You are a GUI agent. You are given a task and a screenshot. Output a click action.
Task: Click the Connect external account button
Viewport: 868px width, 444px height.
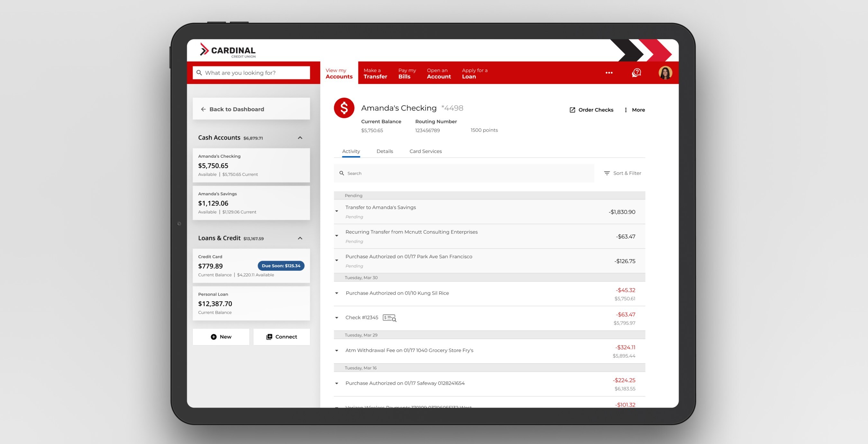[282, 336]
